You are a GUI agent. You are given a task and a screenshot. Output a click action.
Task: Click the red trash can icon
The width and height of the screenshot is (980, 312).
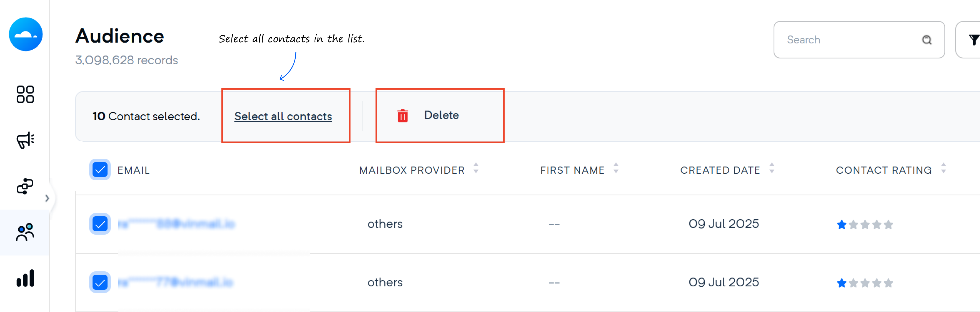point(403,116)
